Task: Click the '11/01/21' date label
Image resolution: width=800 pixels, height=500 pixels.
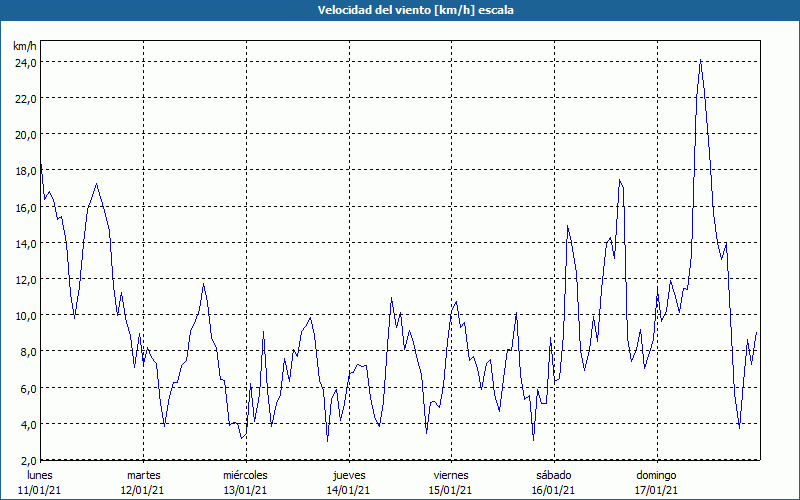Action: click(39, 490)
